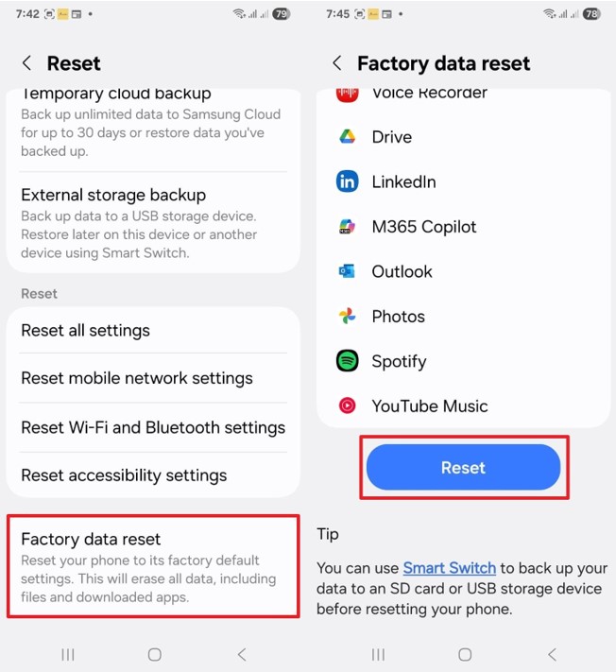616x672 pixels.
Task: Tap the M365 Copilot icon
Action: (x=347, y=227)
